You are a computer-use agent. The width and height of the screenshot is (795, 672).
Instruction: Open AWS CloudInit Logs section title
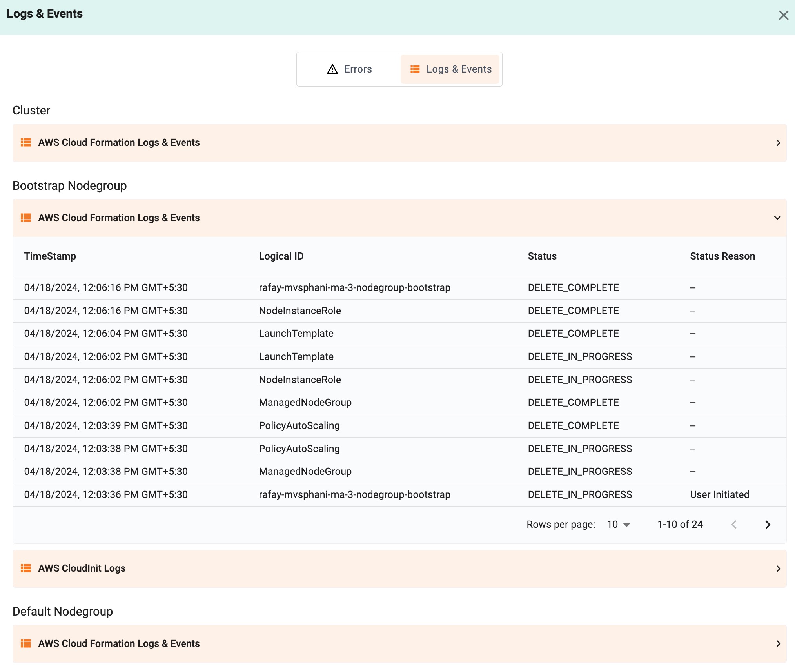82,568
